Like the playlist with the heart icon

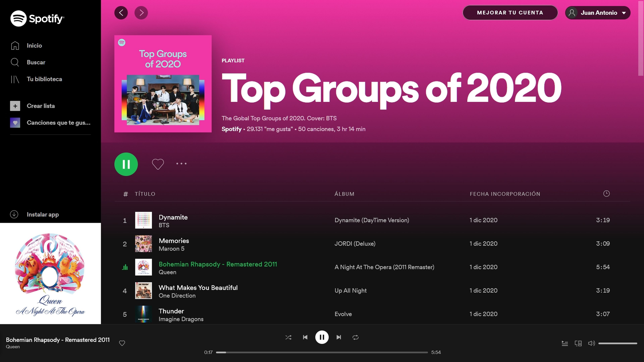pos(158,164)
